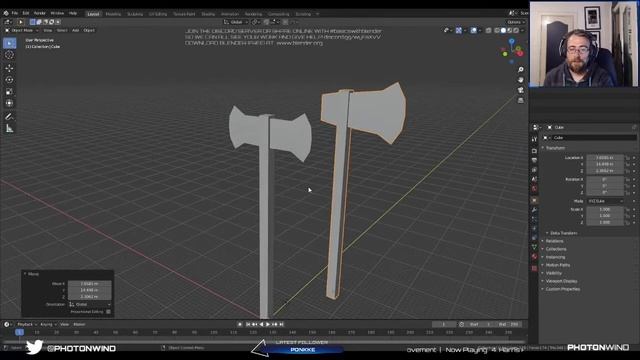Switch to rendered viewport shading

(x=516, y=30)
